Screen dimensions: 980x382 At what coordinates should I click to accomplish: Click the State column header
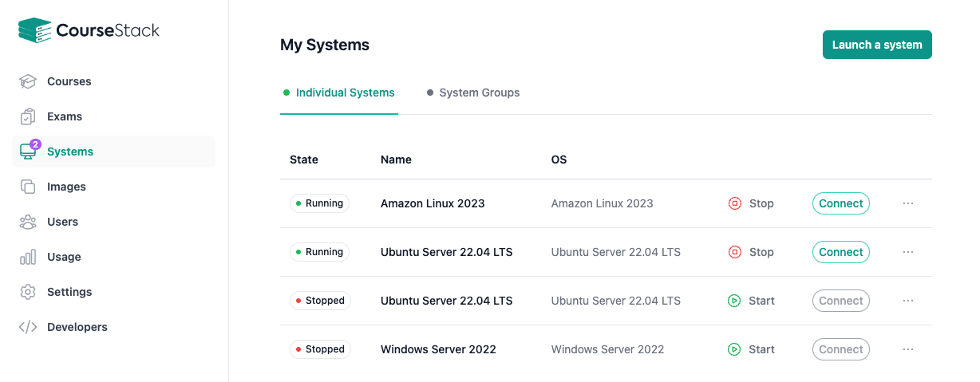[304, 159]
